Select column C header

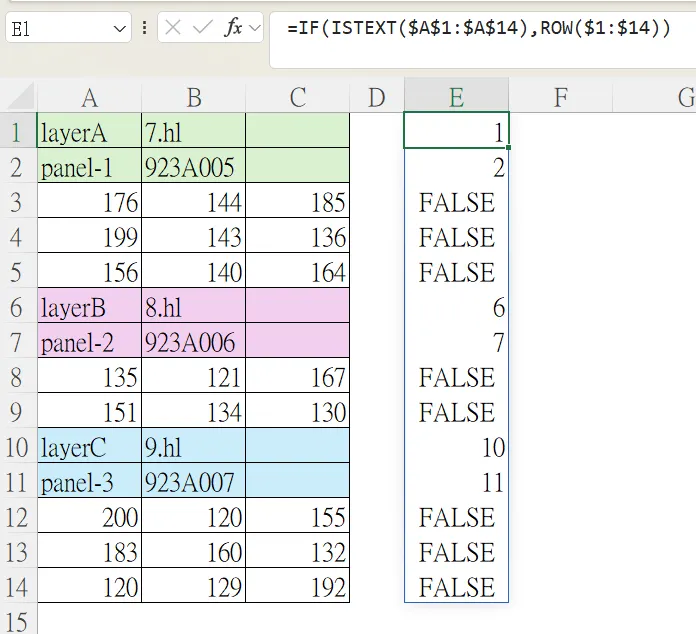[297, 97]
